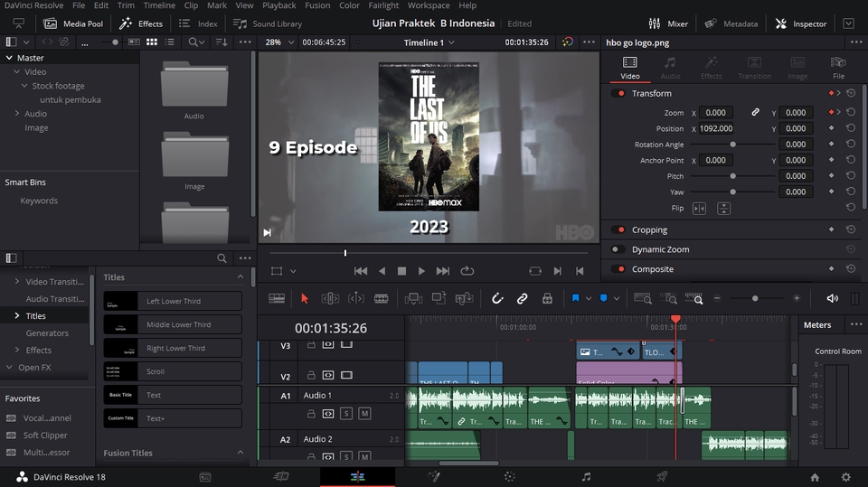Open the Sound Library panel

click(268, 23)
